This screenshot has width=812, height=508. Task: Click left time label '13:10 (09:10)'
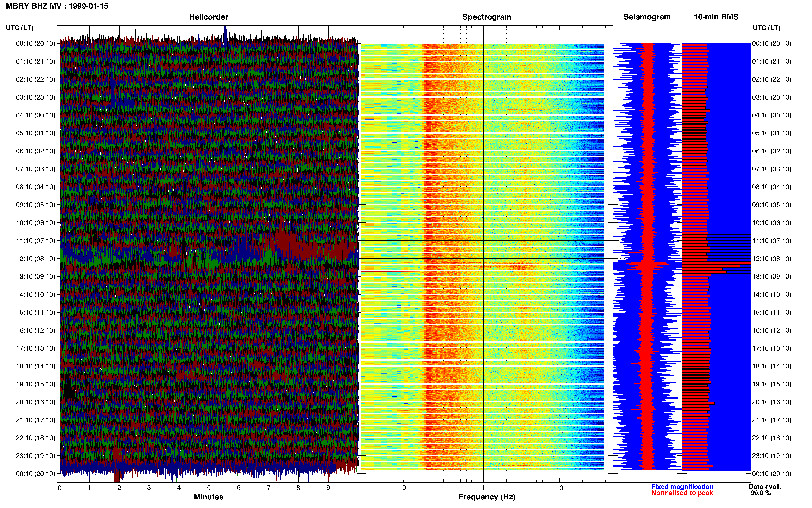36,277
